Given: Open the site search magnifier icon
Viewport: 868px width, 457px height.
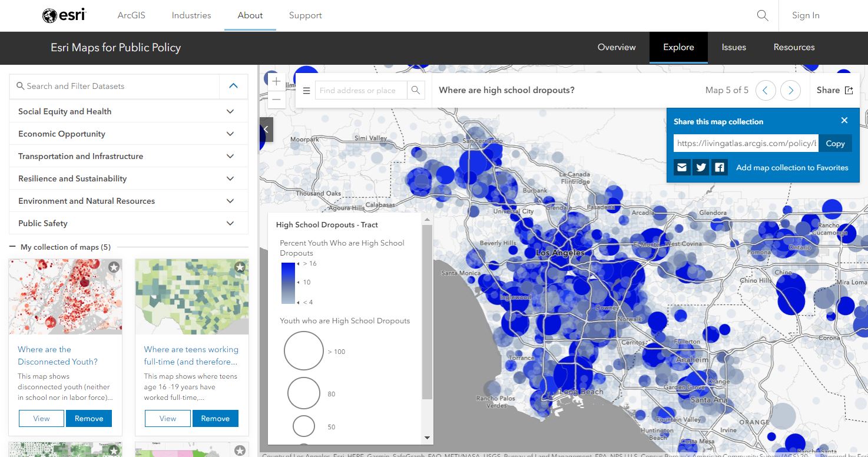Looking at the screenshot, I should click(763, 15).
